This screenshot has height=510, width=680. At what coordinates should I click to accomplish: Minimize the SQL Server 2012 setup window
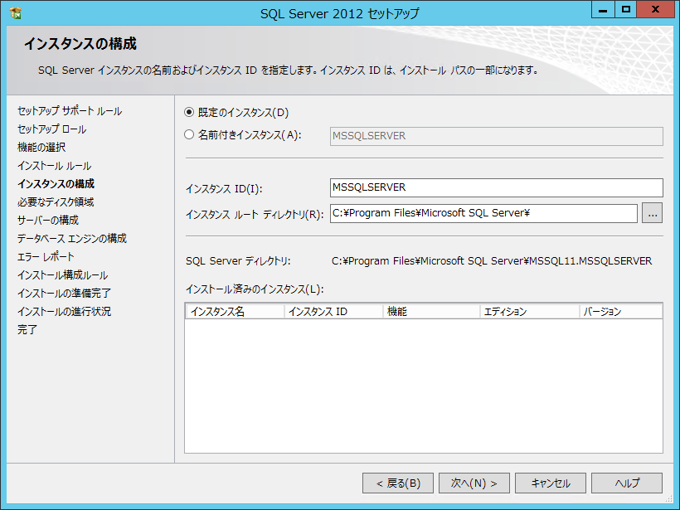603,10
